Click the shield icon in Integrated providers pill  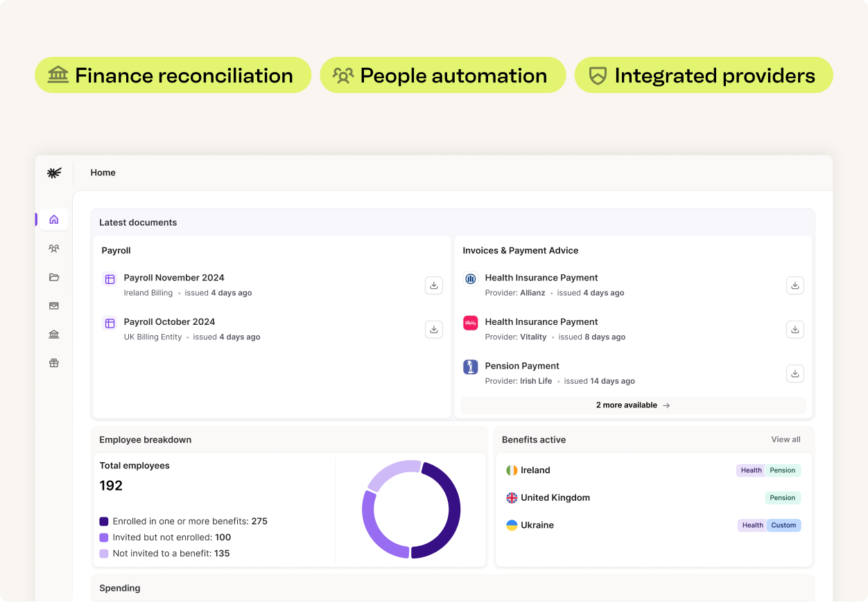point(598,76)
